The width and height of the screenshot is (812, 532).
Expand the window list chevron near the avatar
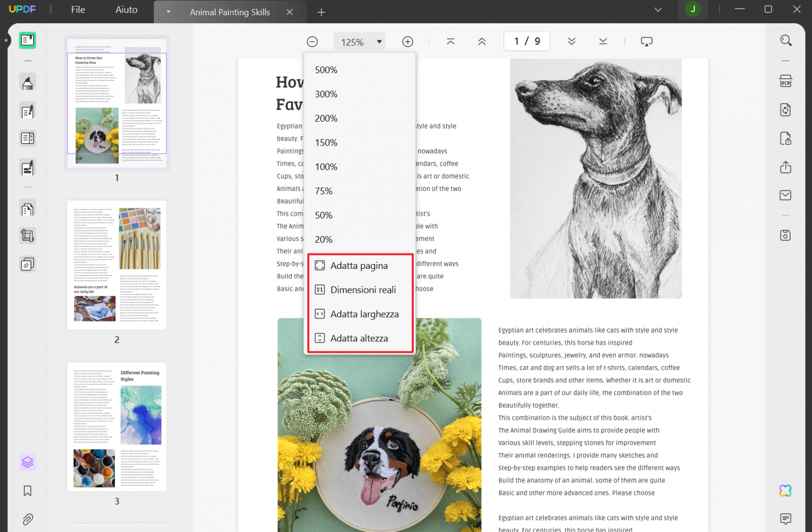click(x=658, y=9)
